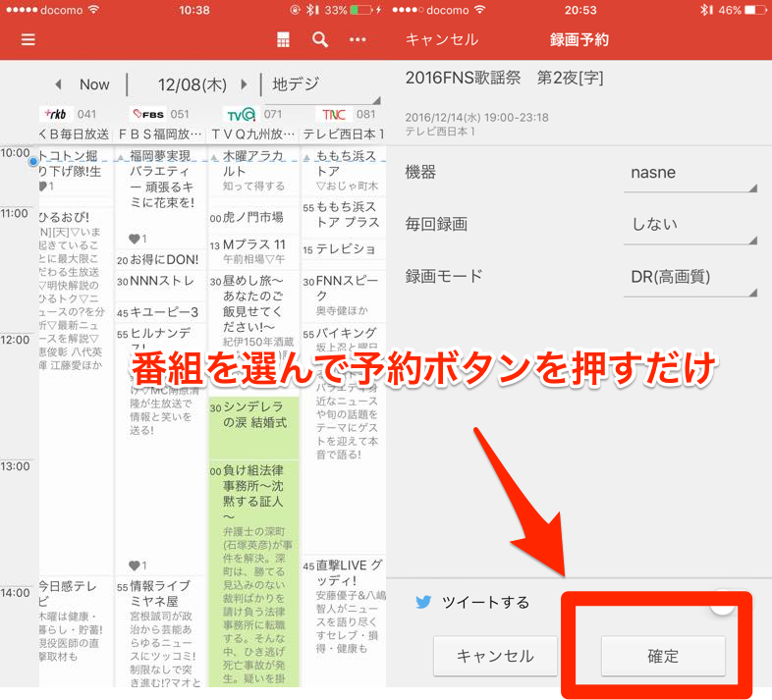
Task: Open the grid view icon
Action: tap(283, 39)
